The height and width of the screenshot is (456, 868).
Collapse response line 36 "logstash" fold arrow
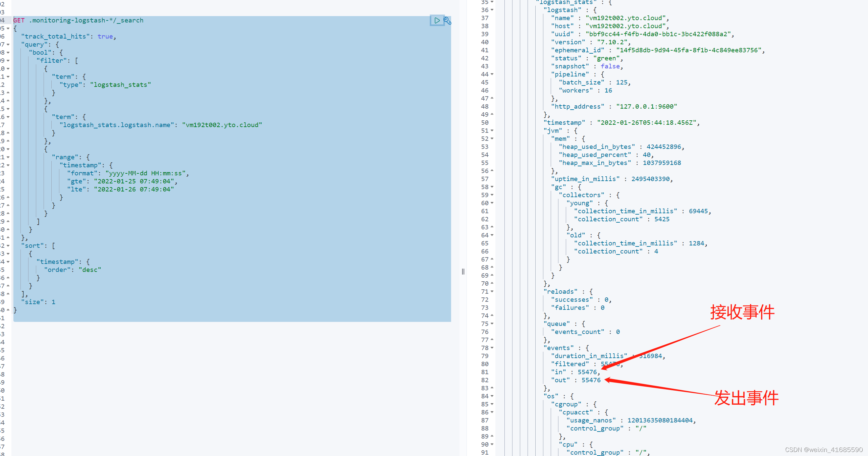tap(492, 10)
